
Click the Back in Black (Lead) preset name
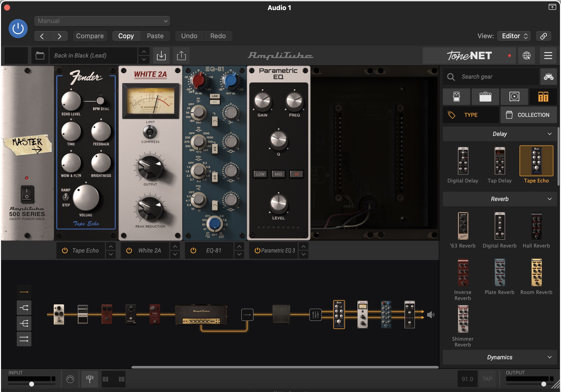click(x=94, y=55)
